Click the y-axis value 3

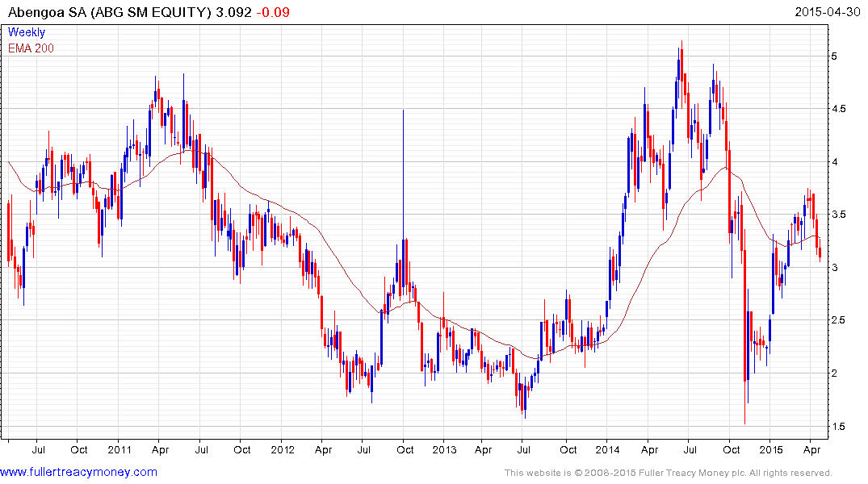[x=834, y=267]
